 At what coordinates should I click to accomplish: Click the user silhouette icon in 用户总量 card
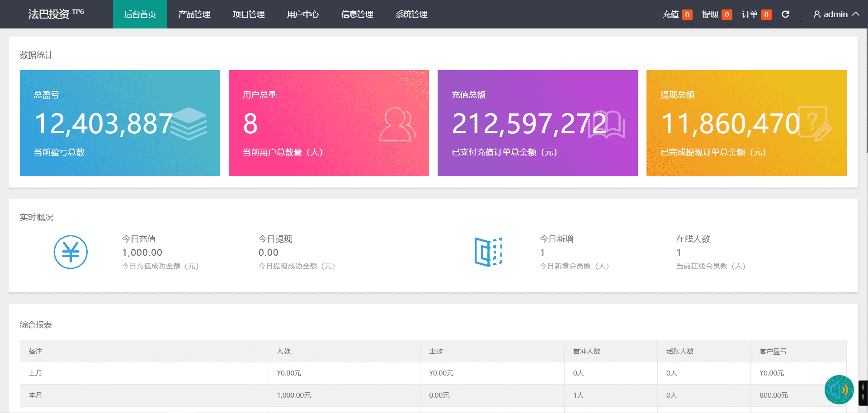pos(397,124)
